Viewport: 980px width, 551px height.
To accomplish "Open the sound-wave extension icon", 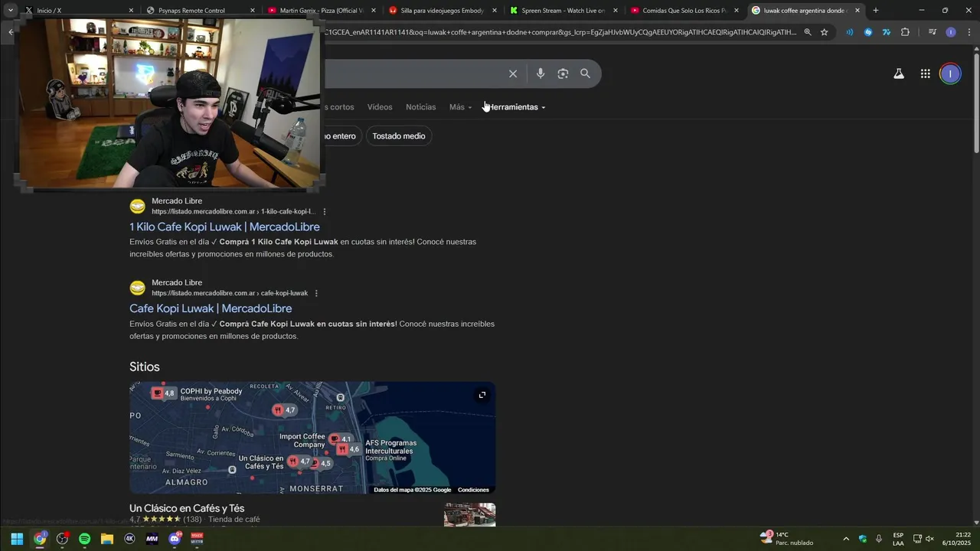I will pyautogui.click(x=849, y=32).
